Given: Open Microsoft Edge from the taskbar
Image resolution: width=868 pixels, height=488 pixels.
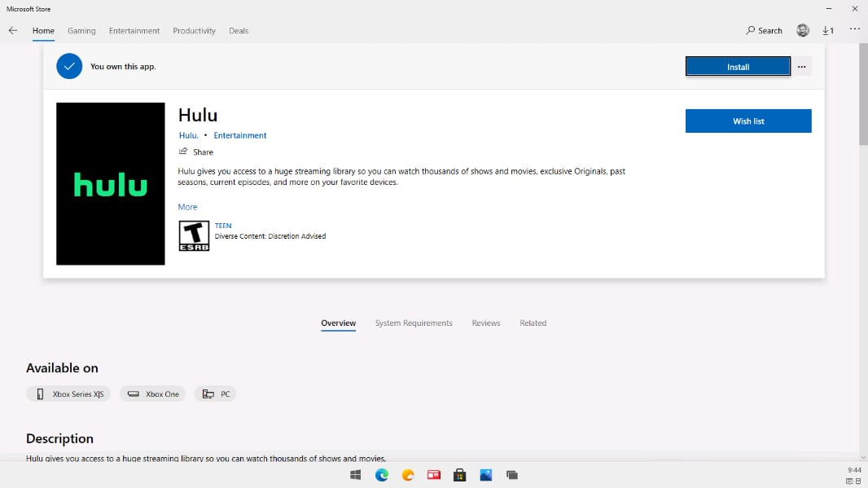Looking at the screenshot, I should point(382,475).
